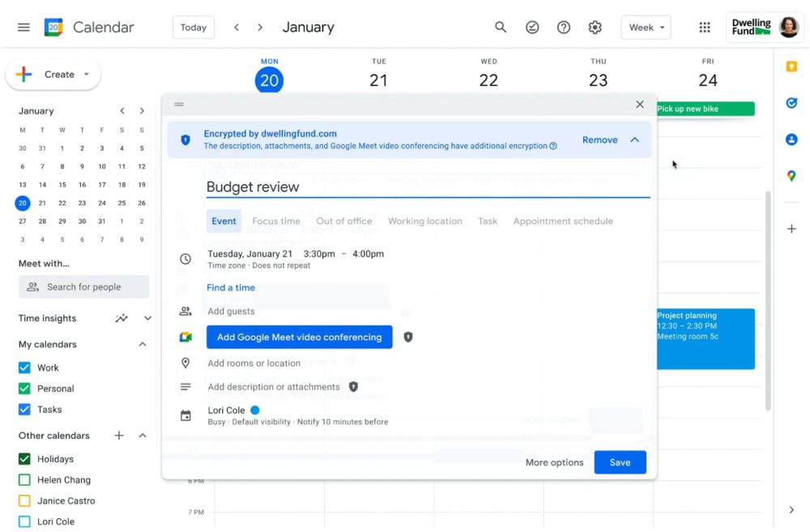Enable the Helen Chang calendar
Screen dimensions: 810x532
(x=24, y=480)
